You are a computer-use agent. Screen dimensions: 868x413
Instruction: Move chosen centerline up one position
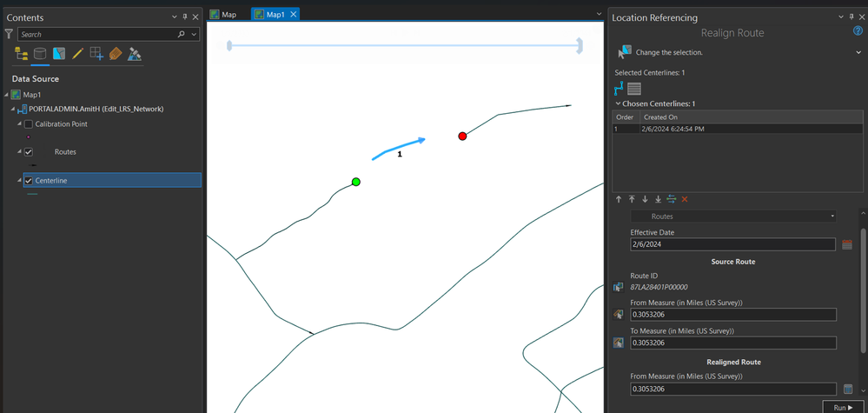tap(619, 199)
